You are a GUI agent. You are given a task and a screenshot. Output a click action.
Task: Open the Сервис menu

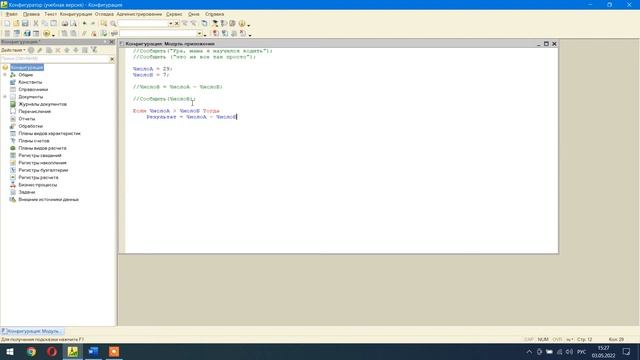tap(174, 14)
